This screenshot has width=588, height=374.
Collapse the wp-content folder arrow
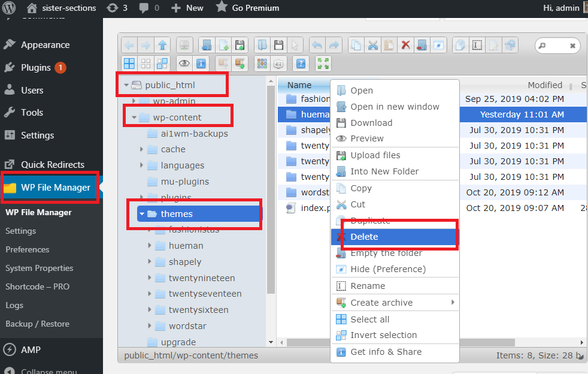(x=134, y=117)
